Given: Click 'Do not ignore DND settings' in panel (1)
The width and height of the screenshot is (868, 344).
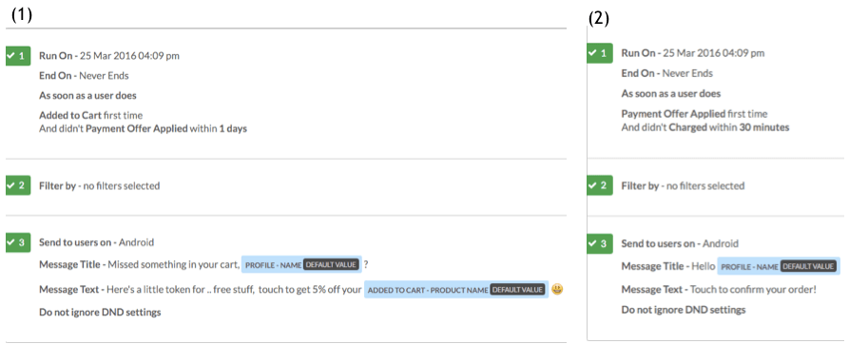Looking at the screenshot, I should (100, 312).
